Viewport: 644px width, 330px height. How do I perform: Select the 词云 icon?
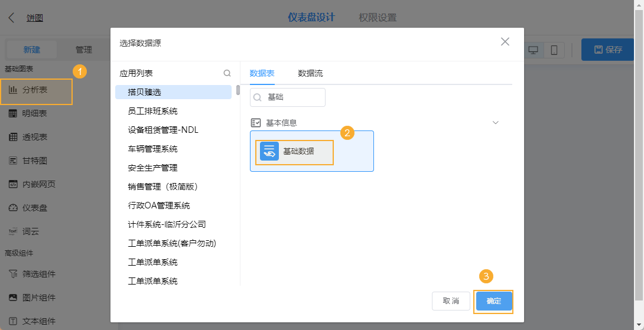pos(13,231)
